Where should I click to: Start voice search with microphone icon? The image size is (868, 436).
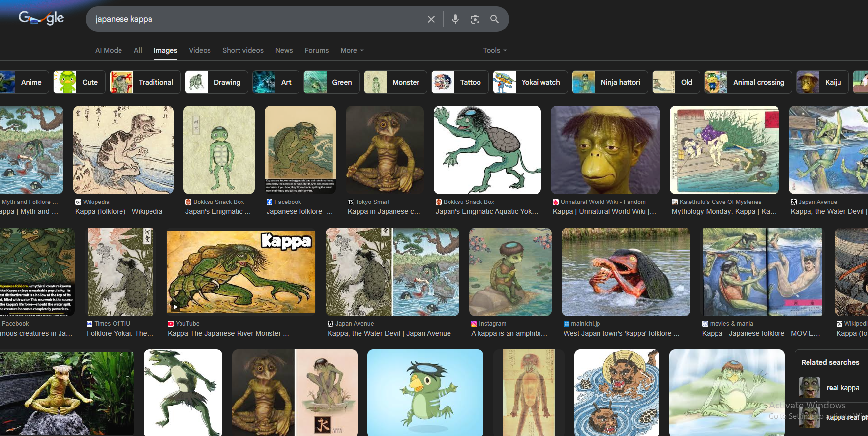coord(455,19)
